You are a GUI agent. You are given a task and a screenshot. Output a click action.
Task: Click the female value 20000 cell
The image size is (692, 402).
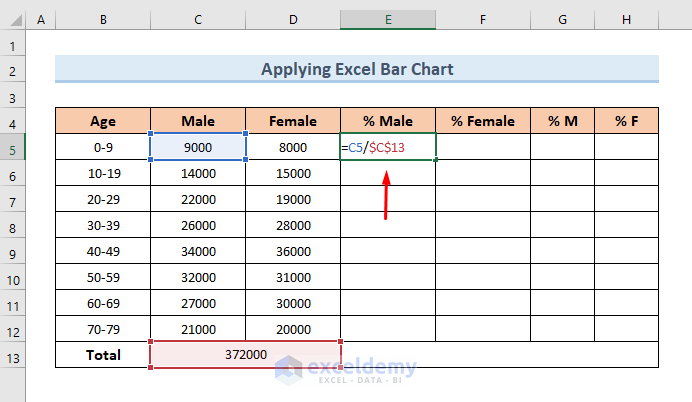[293, 329]
